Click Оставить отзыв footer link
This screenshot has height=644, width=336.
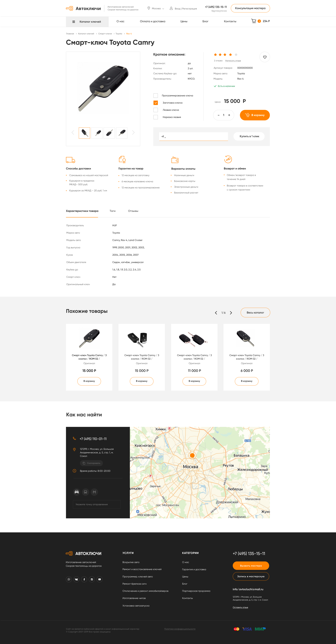pos(240,608)
